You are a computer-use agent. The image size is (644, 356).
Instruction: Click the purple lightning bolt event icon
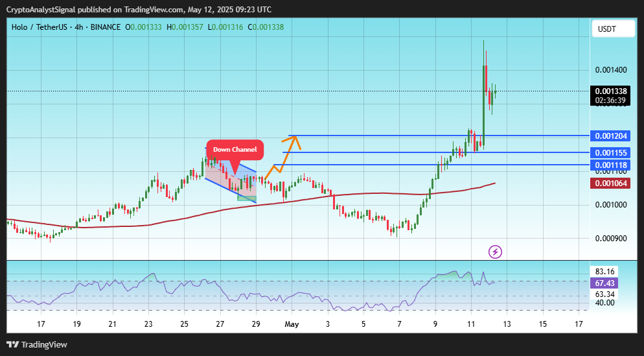[x=495, y=252]
